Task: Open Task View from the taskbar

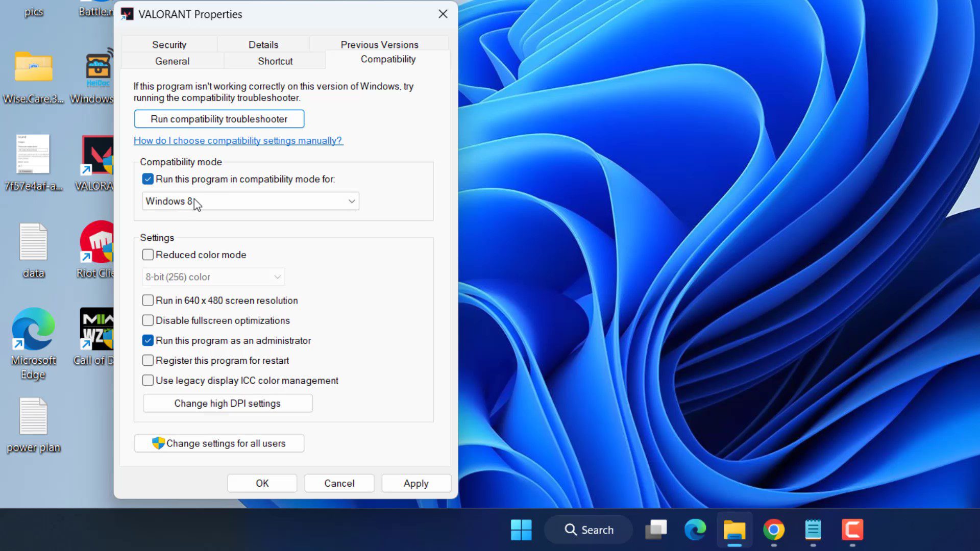Action: (x=656, y=530)
